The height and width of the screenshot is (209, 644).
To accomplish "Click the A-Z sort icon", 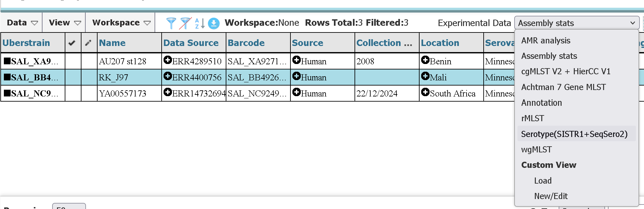I will pos(200,23).
